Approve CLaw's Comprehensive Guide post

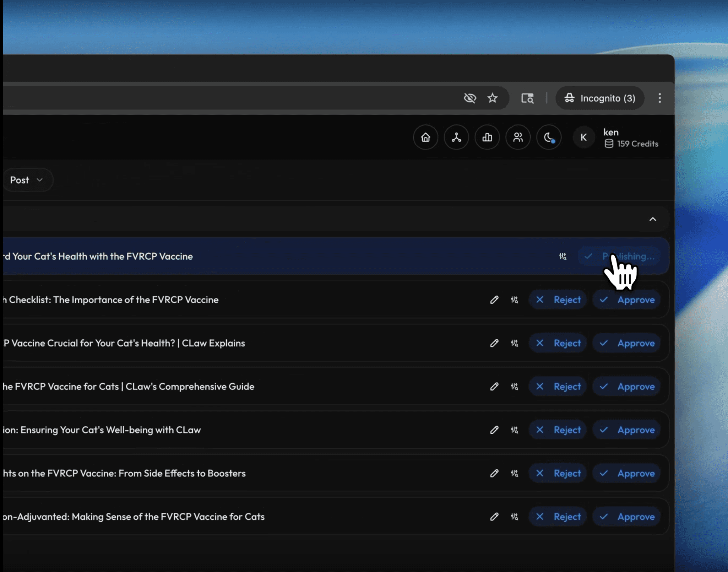point(626,387)
